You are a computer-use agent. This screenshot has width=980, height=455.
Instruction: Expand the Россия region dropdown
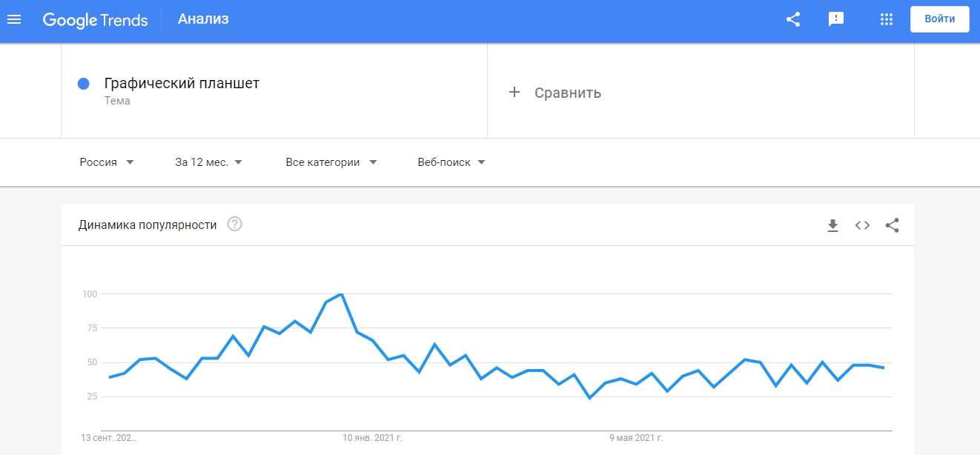point(107,162)
